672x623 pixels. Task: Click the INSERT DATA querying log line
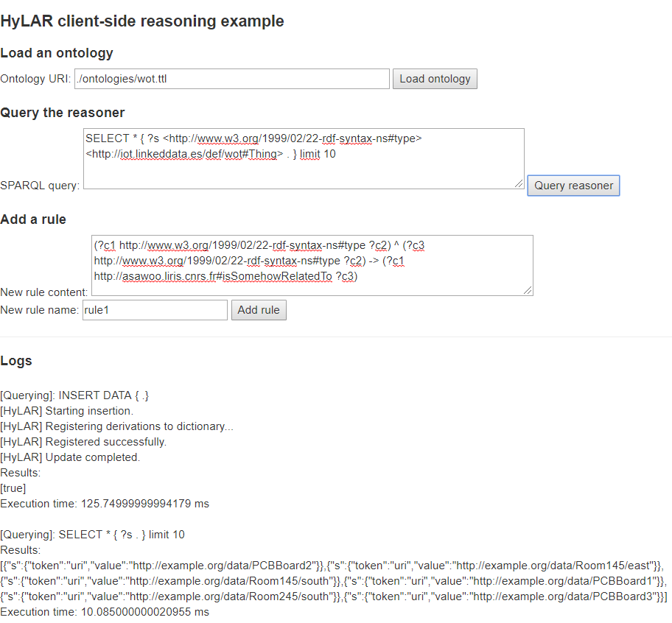tap(75, 395)
